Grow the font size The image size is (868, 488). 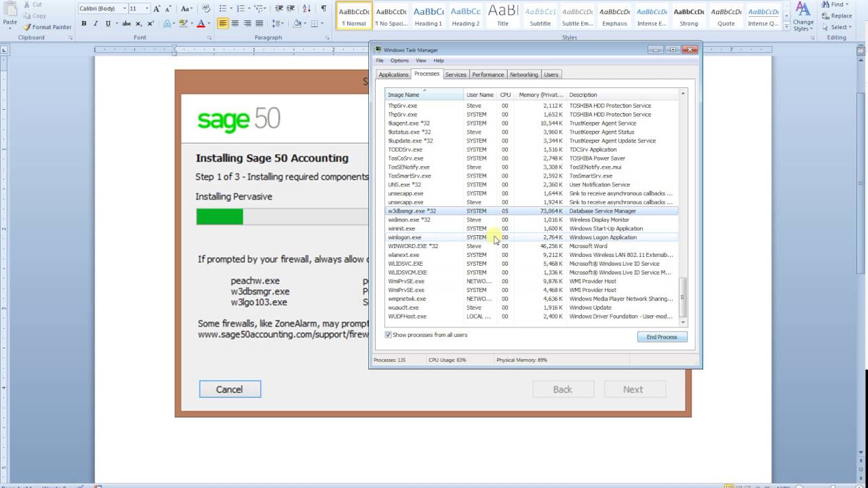157,9
